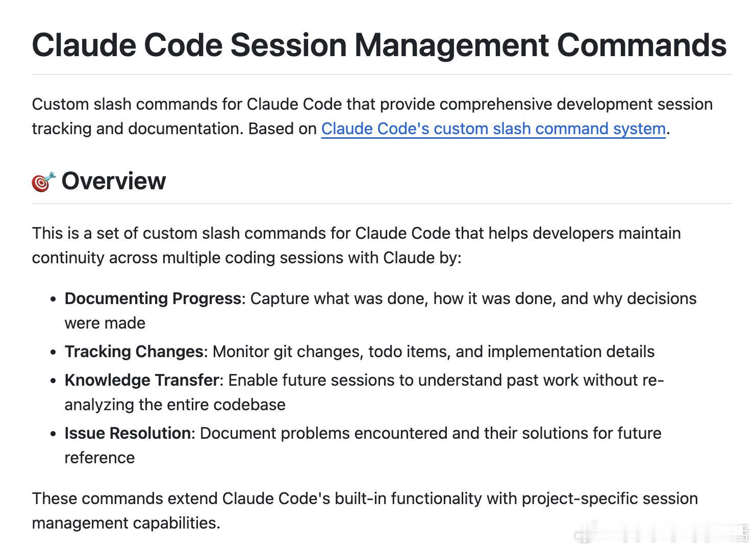Select the bold Knowledge Transfer label
Image resolution: width=756 pixels, height=551 pixels.
pos(142,380)
